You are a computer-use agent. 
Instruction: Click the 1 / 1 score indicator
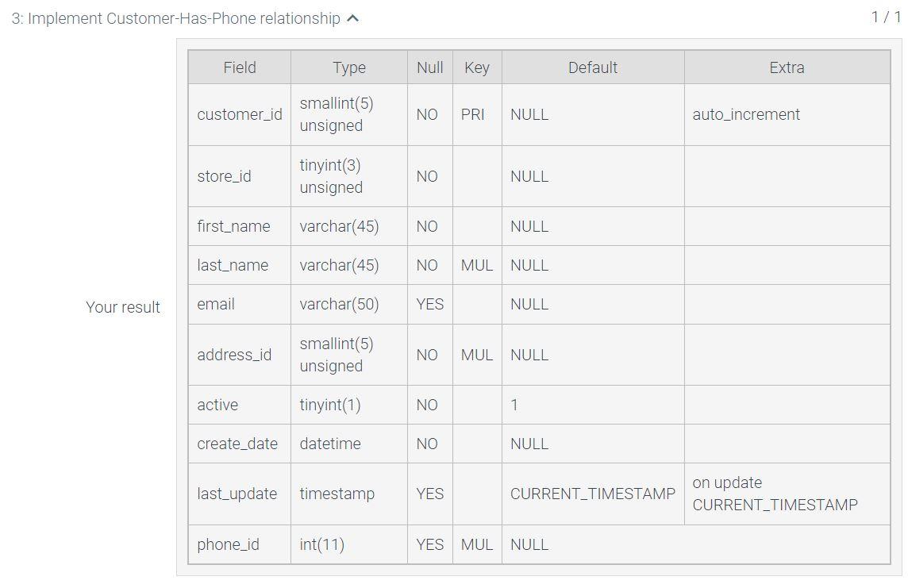pyautogui.click(x=887, y=14)
